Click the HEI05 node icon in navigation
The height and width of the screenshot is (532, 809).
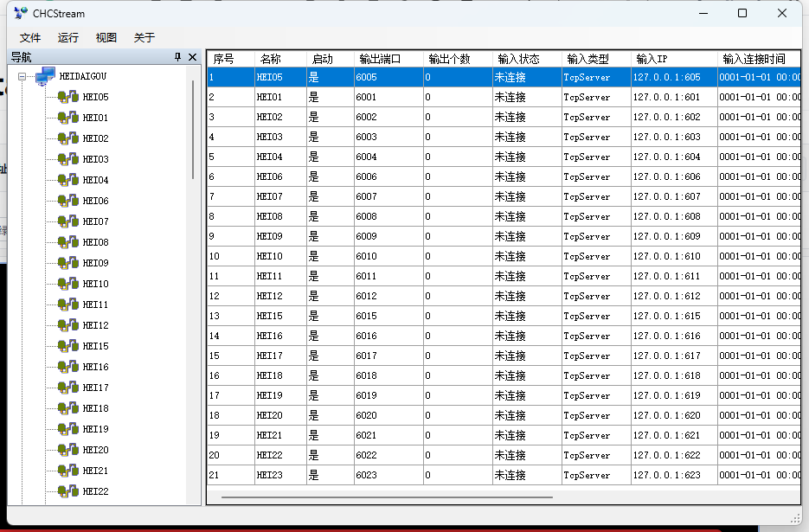tap(68, 97)
